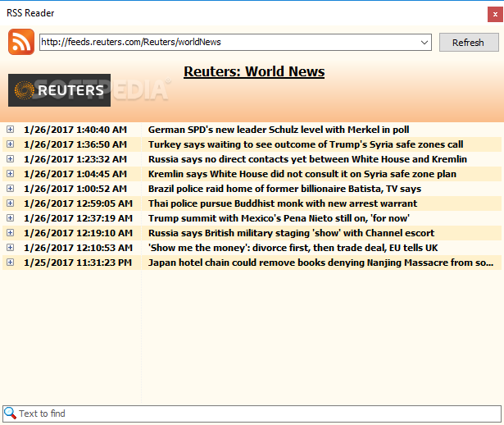Select headline Turkey says waiting to see outcome
504x425 pixels.
coord(306,144)
